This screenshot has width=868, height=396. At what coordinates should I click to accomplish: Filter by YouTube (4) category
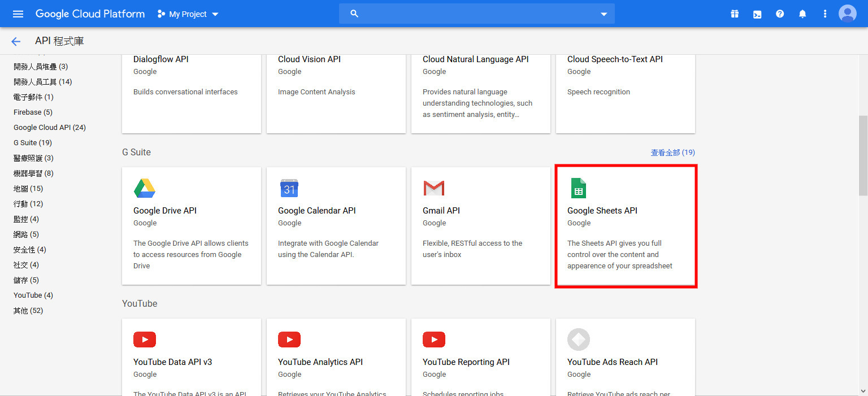point(33,295)
